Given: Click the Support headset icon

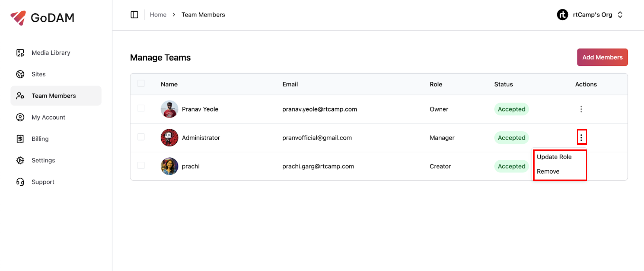Looking at the screenshot, I should 20,182.
